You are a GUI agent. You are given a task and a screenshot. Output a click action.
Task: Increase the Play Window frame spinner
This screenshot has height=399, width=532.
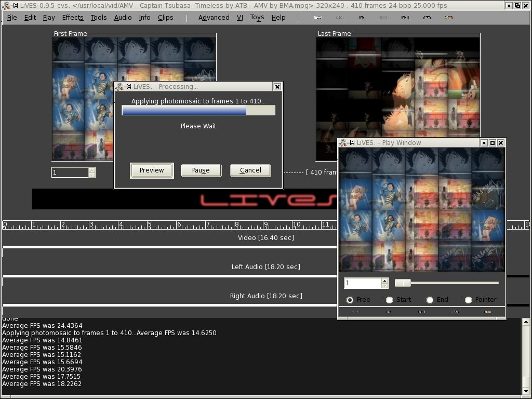pos(384,281)
